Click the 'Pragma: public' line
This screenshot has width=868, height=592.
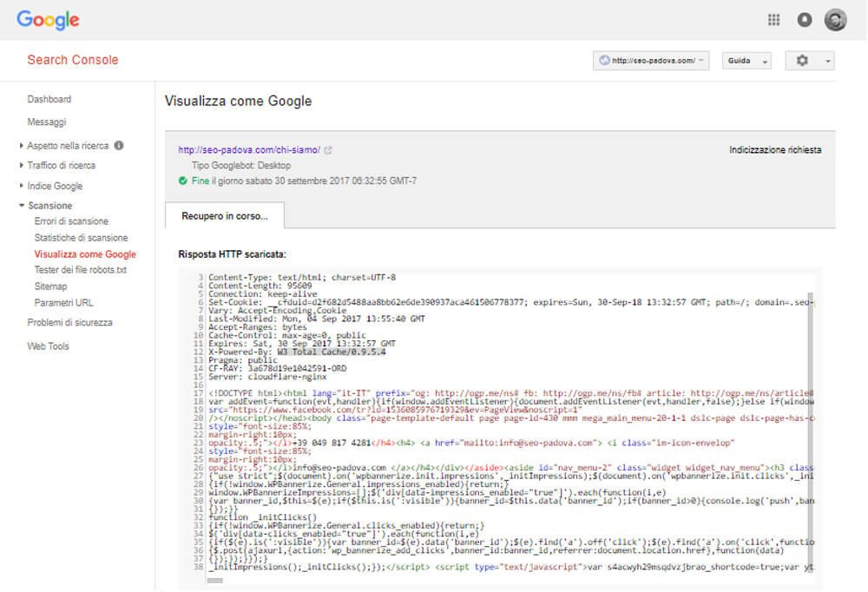click(242, 360)
